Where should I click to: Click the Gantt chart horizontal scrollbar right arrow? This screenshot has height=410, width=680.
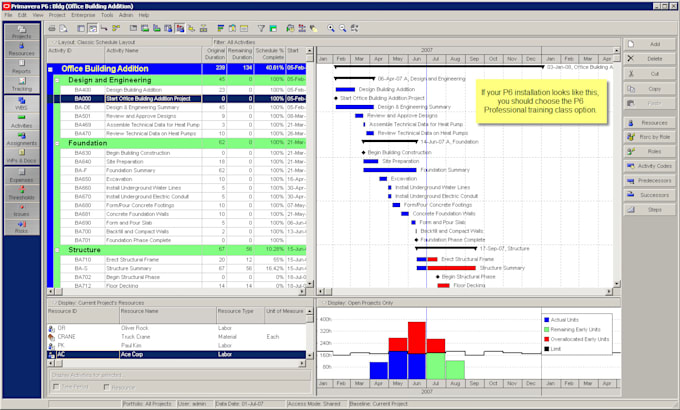point(609,292)
